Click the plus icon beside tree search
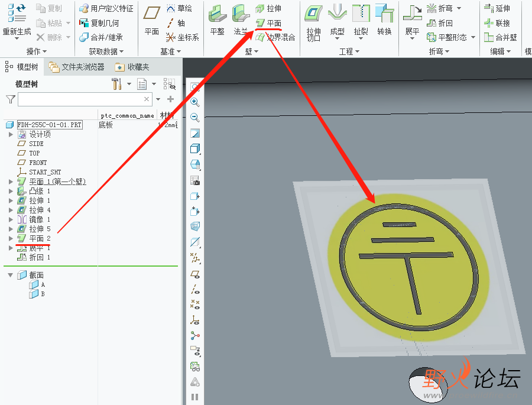 pos(170,99)
